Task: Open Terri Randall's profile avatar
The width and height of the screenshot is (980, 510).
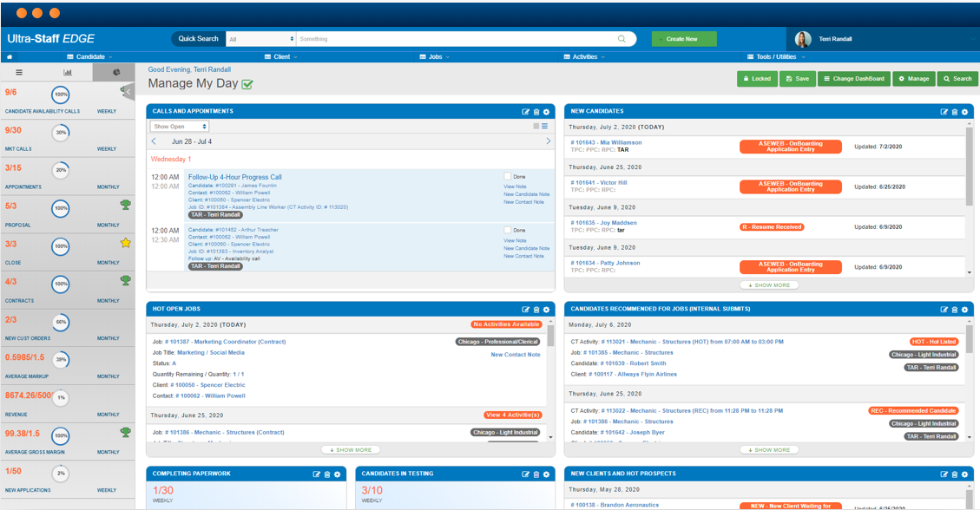Action: [x=803, y=39]
